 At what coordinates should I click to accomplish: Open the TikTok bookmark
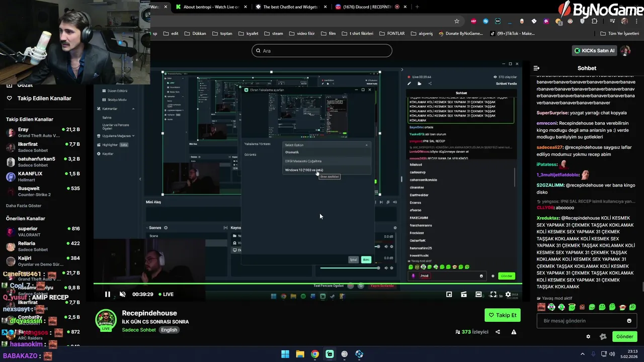coord(512,34)
